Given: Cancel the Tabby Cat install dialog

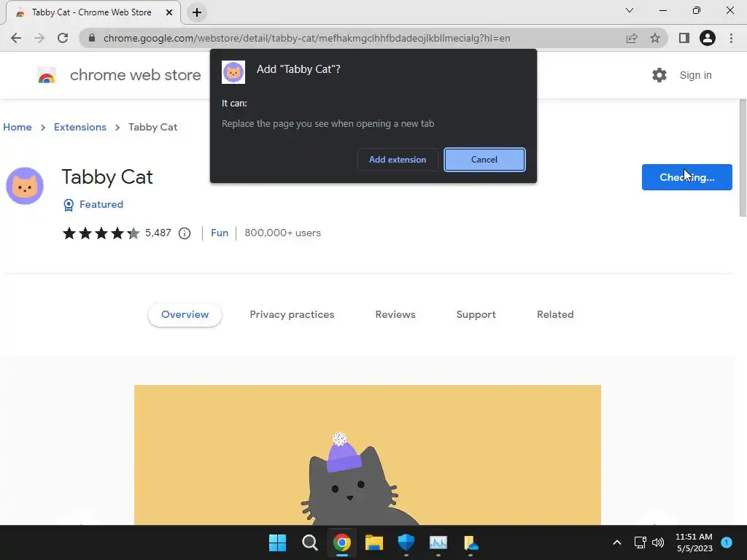Looking at the screenshot, I should (x=484, y=160).
